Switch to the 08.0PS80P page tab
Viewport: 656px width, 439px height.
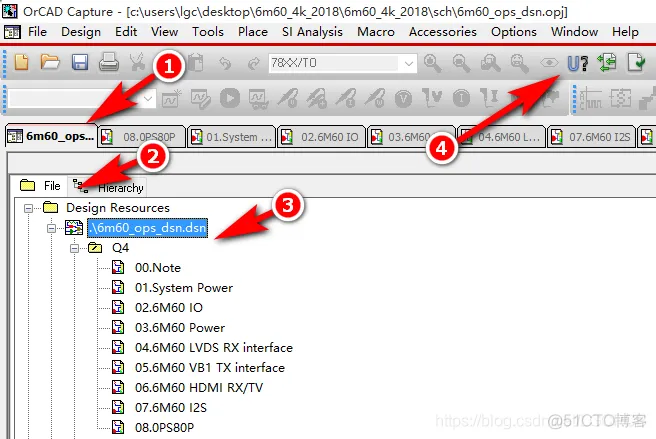141,136
